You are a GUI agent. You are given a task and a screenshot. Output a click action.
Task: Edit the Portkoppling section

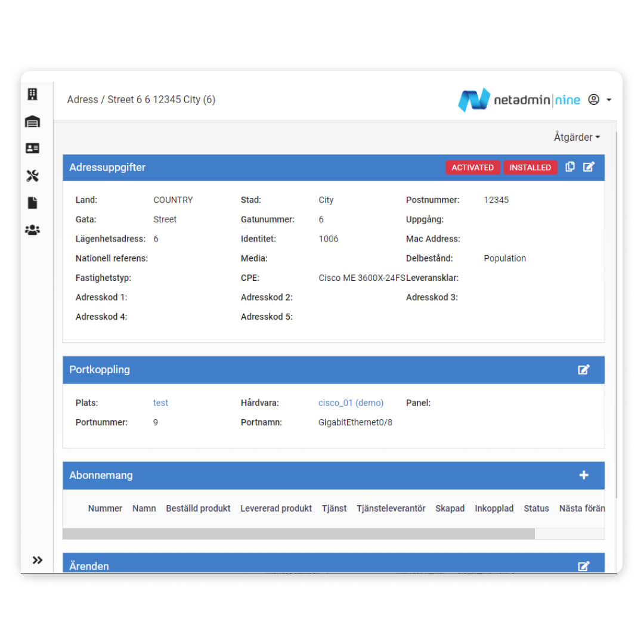(584, 370)
